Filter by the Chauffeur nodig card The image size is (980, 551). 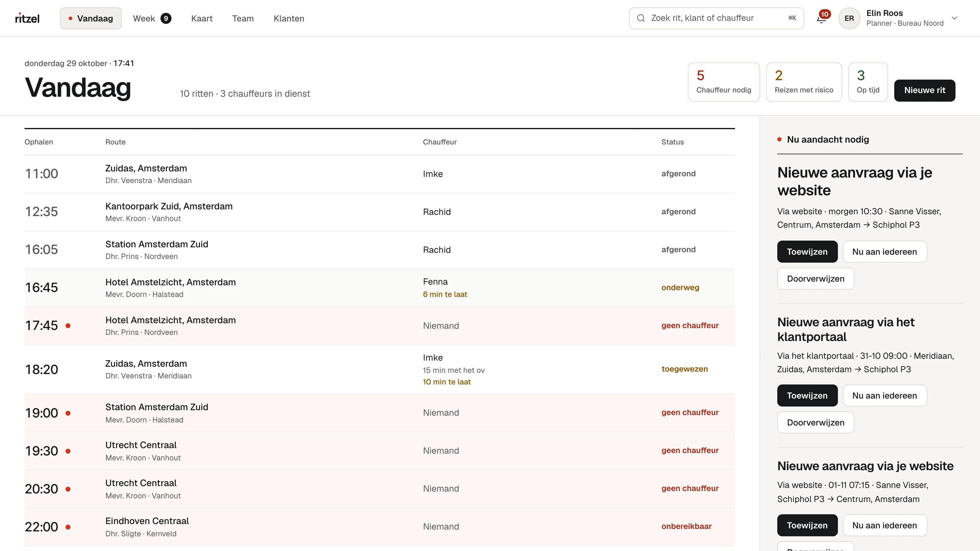pyautogui.click(x=724, y=82)
